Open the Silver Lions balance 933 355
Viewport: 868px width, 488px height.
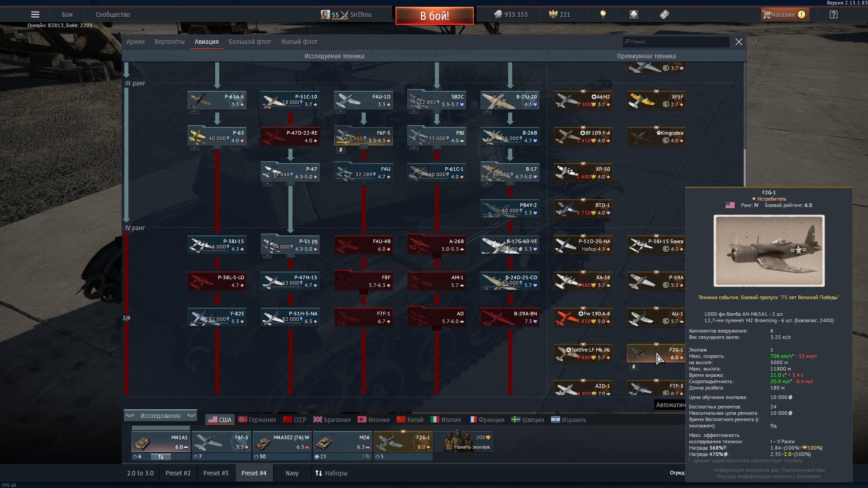click(510, 14)
